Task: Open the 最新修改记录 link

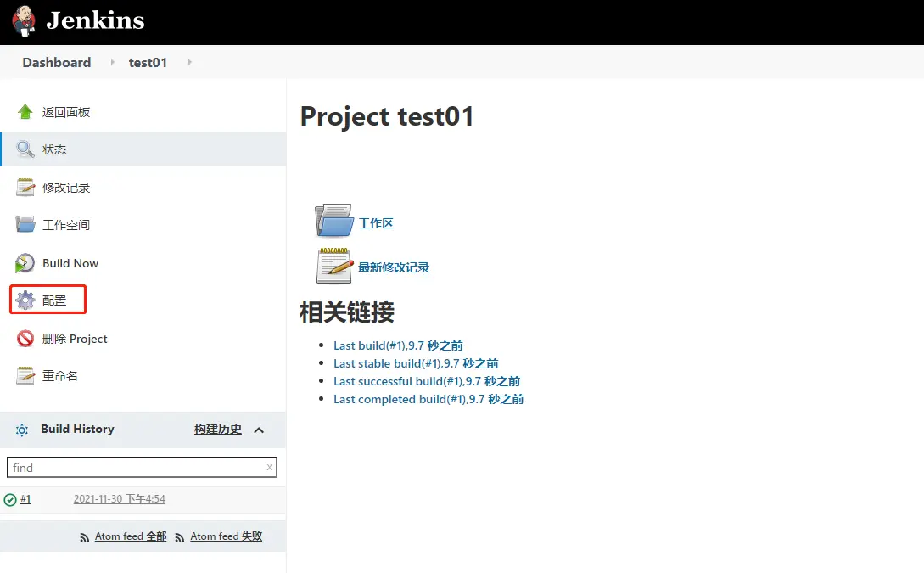Action: (394, 267)
